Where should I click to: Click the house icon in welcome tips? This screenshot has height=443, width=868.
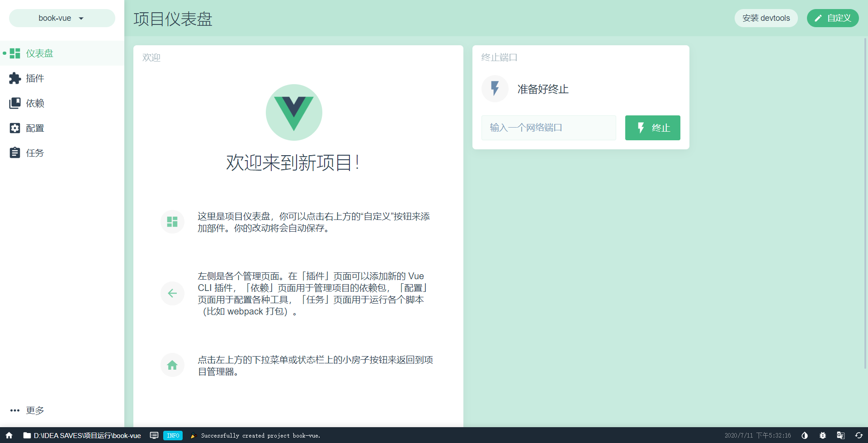[x=172, y=365]
